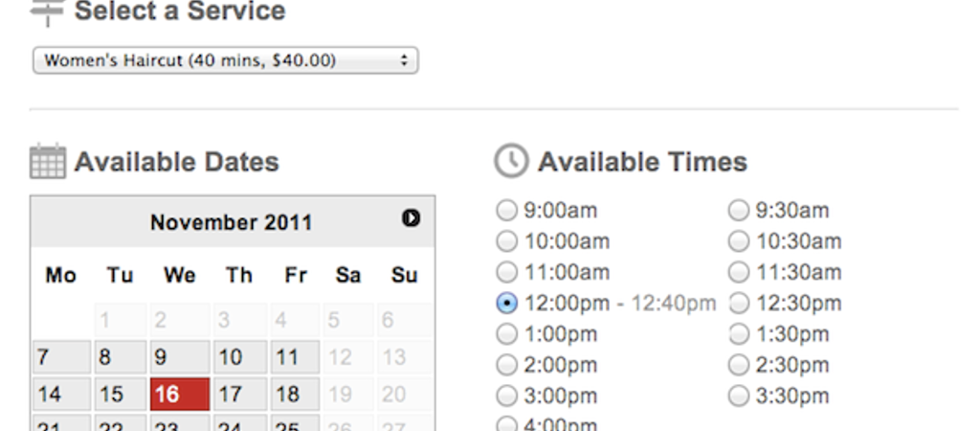
Task: Pick Thursday November 10
Action: coord(240,357)
